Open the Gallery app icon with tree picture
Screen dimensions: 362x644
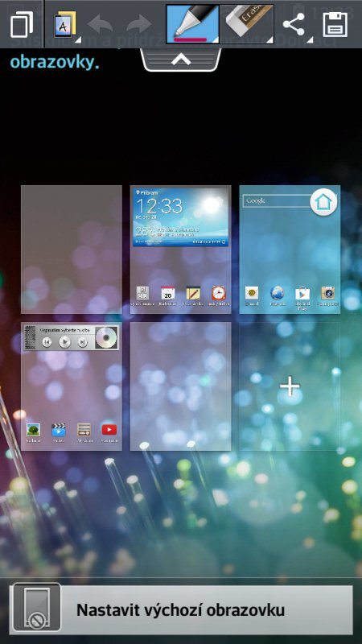coord(33,430)
